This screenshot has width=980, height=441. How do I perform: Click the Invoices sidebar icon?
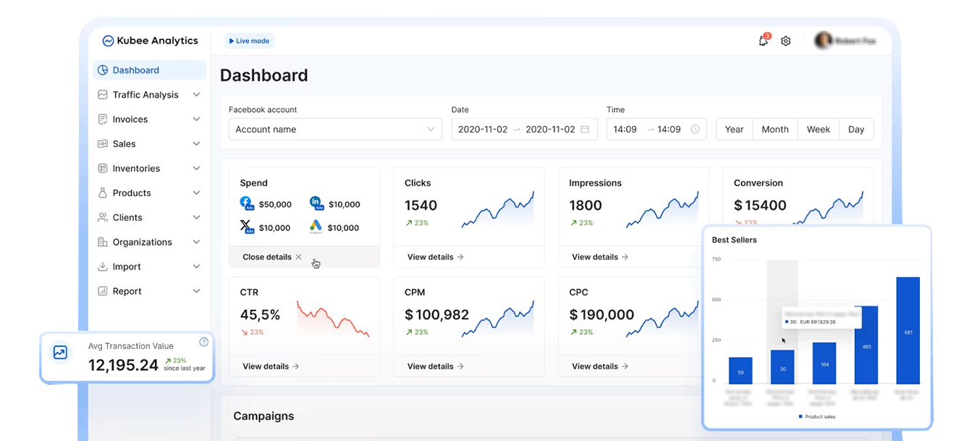point(103,119)
